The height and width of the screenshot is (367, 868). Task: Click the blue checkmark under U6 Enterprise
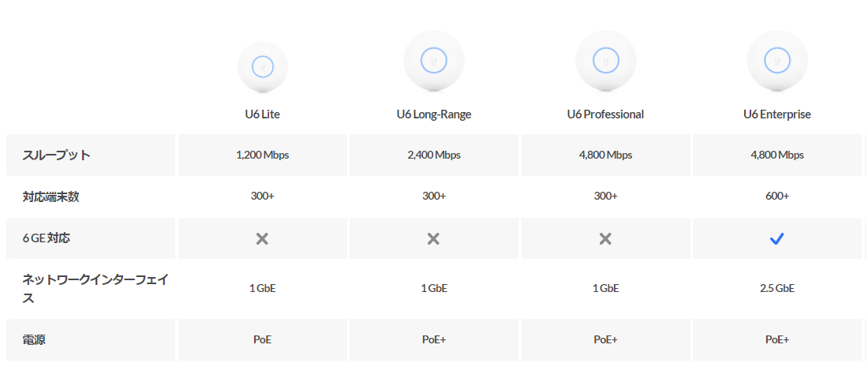coord(777,238)
